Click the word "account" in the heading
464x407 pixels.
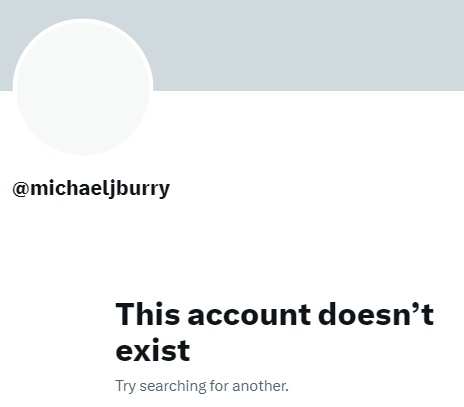(x=249, y=315)
